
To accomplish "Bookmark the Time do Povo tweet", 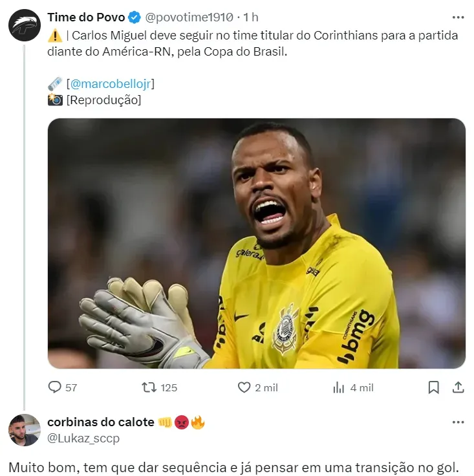I will point(434,387).
